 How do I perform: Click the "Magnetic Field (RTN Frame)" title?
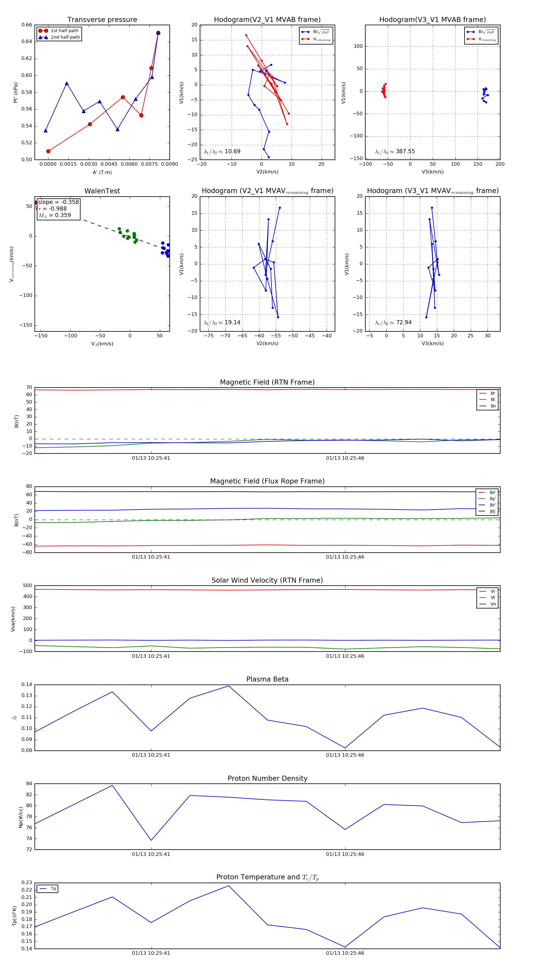click(267, 382)
